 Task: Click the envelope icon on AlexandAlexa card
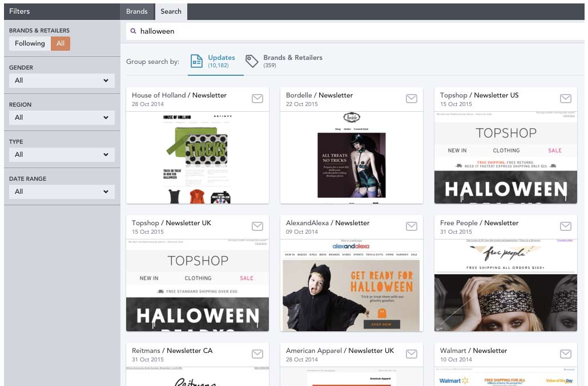point(412,226)
